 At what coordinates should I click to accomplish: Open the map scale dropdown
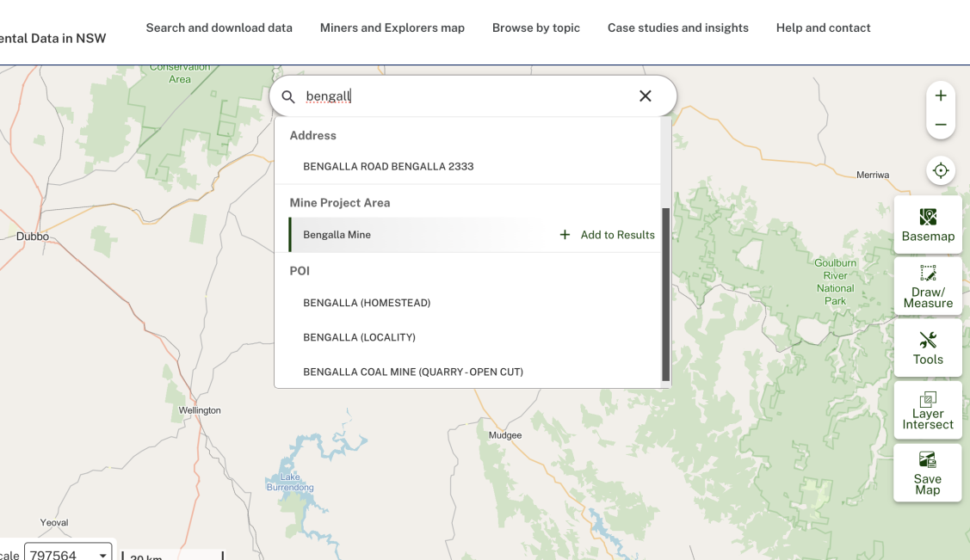(68, 554)
